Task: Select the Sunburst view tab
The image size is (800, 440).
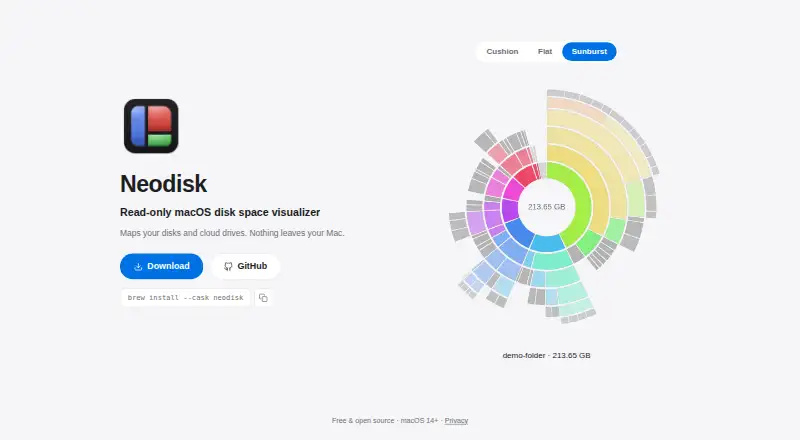Action: (589, 52)
